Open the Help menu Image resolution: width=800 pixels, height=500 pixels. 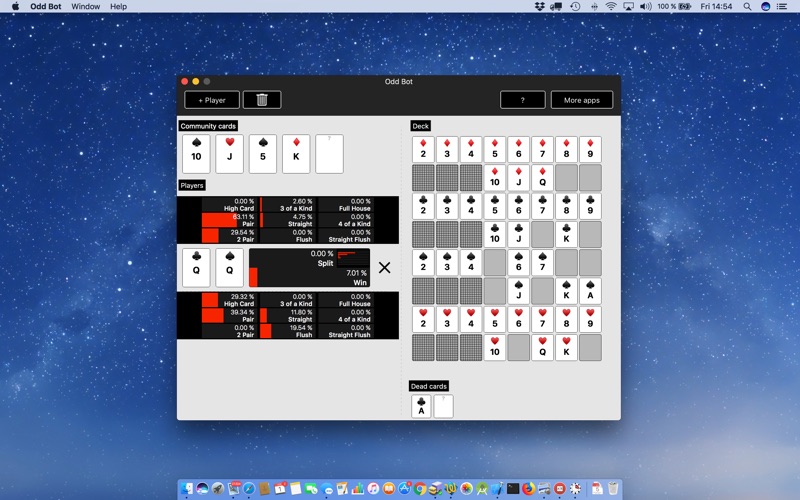(x=118, y=6)
